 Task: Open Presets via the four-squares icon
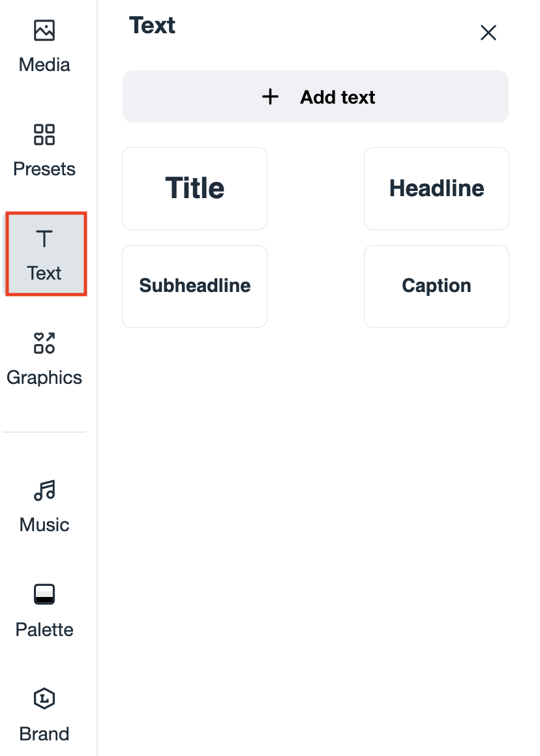tap(44, 135)
